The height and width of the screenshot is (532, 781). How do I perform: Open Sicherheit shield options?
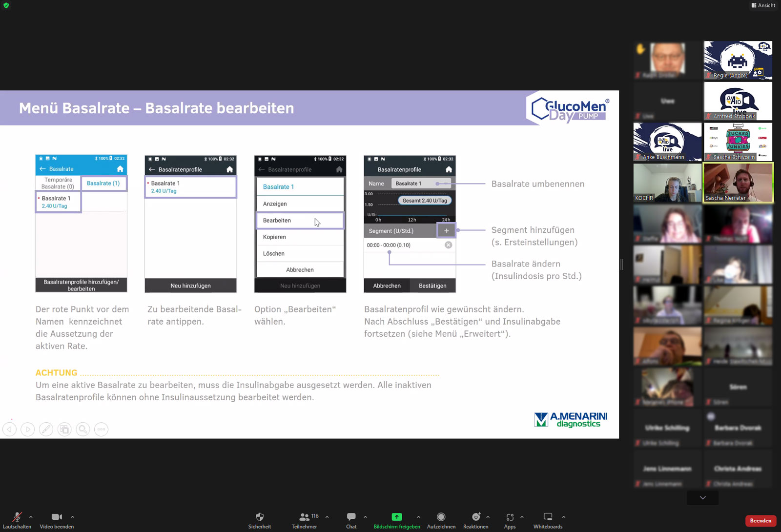pyautogui.click(x=259, y=520)
